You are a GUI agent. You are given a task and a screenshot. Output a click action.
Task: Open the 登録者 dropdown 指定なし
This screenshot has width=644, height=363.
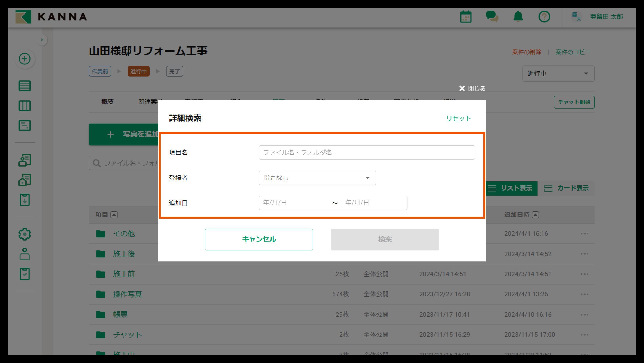point(317,178)
